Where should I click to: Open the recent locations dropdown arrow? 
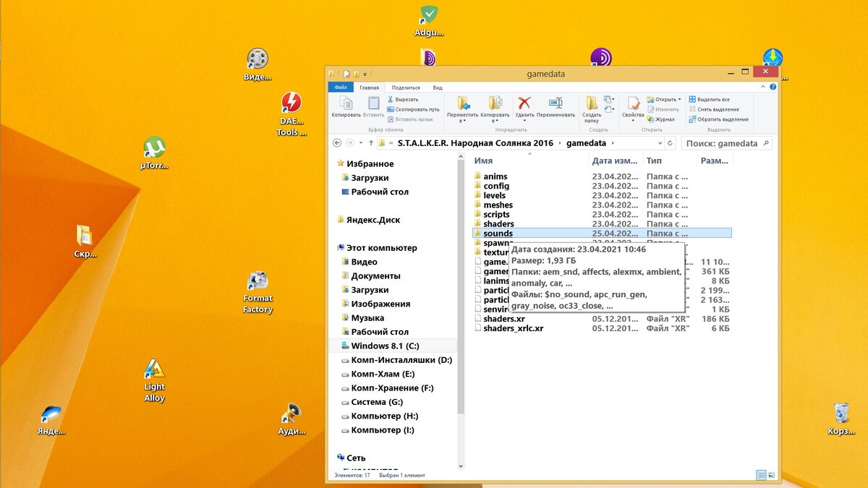coord(361,143)
